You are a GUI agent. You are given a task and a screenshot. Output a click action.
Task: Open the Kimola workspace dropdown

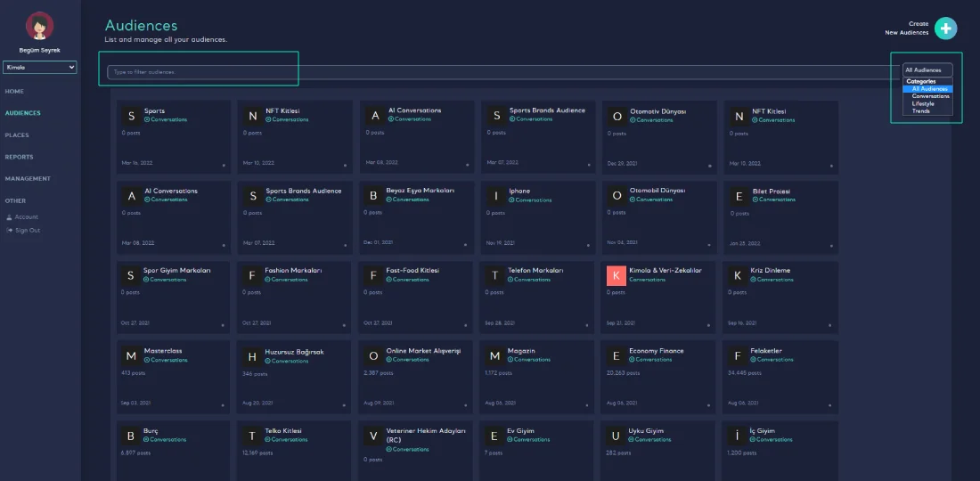(40, 67)
